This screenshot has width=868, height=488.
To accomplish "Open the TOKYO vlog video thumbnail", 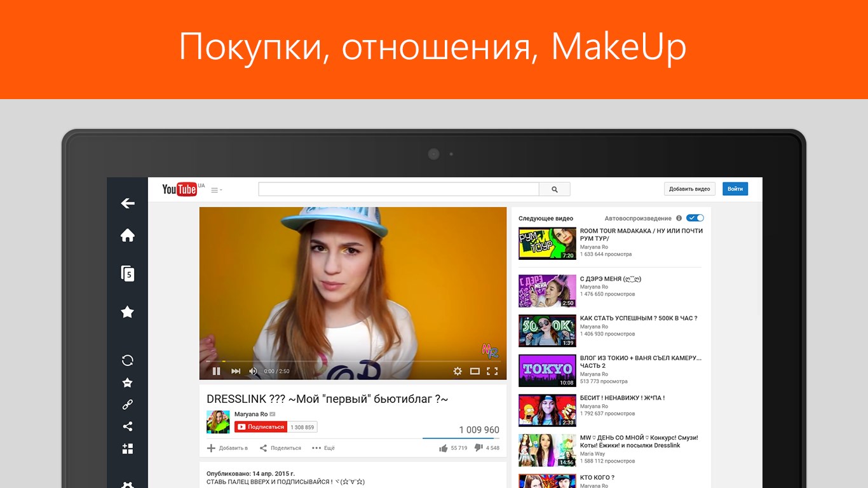I will [547, 370].
